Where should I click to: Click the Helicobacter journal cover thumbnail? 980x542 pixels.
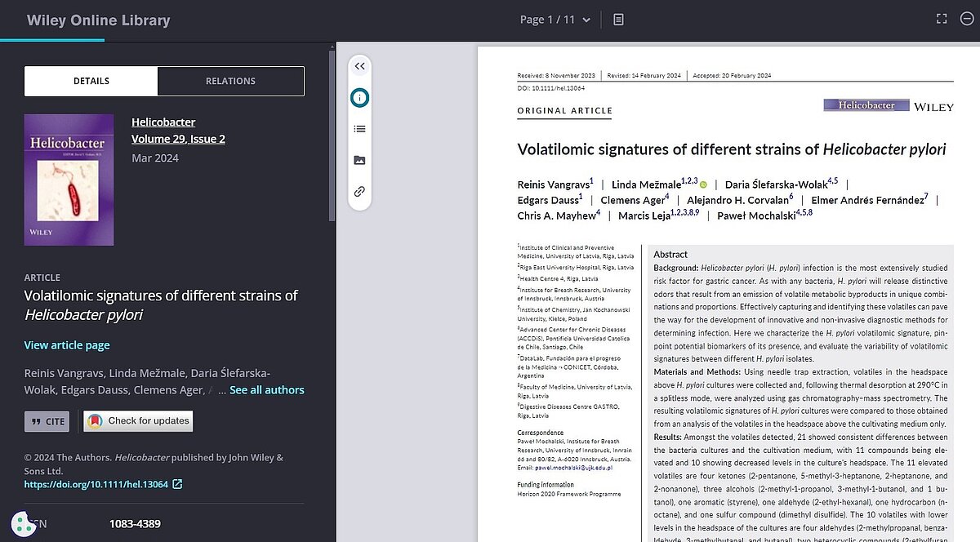[x=69, y=180]
